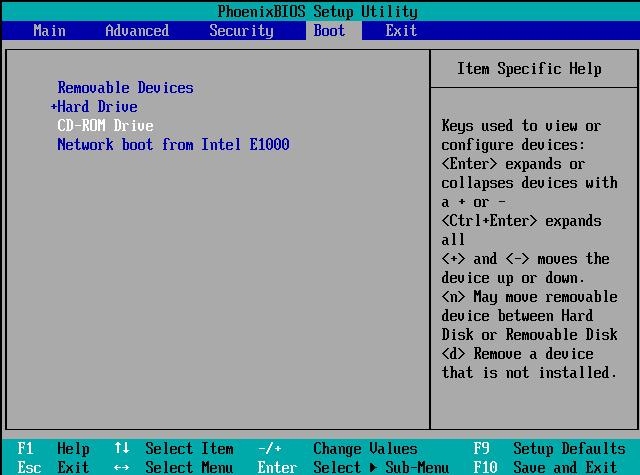640x475 pixels.
Task: Click the F10 Save and Exit legend
Action: coord(545,467)
